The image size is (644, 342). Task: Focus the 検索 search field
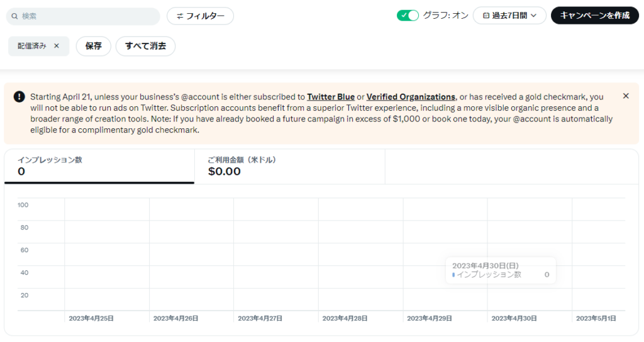(x=83, y=16)
